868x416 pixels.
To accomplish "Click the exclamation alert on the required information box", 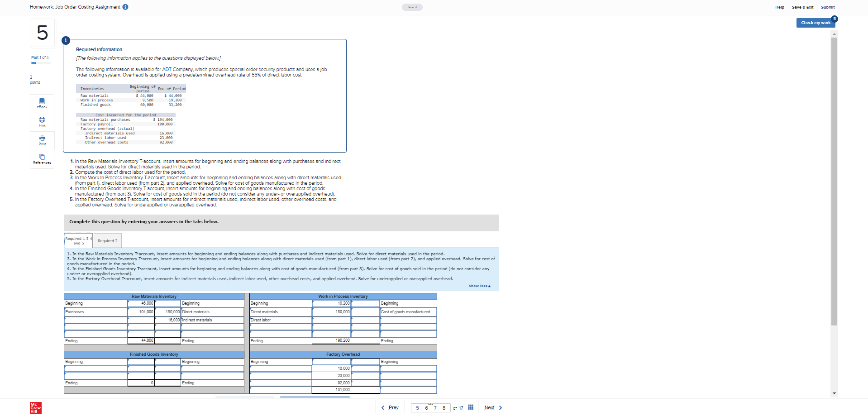I will [66, 40].
